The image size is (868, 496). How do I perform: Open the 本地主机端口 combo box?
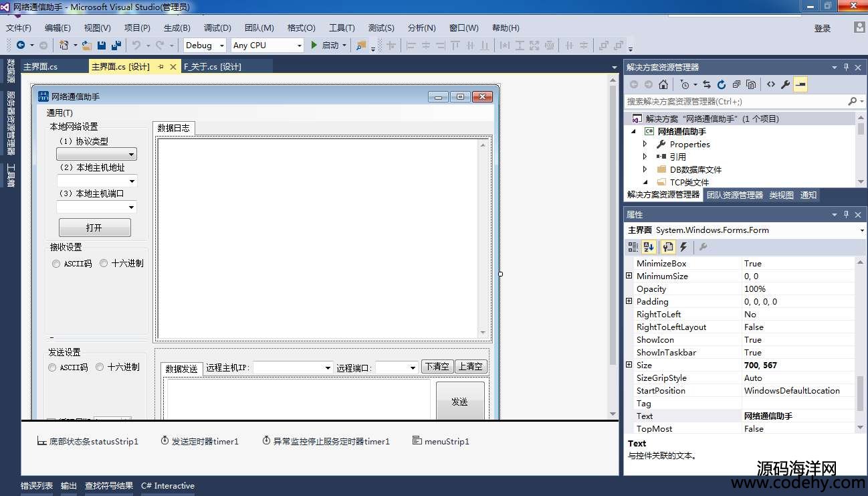[96, 207]
